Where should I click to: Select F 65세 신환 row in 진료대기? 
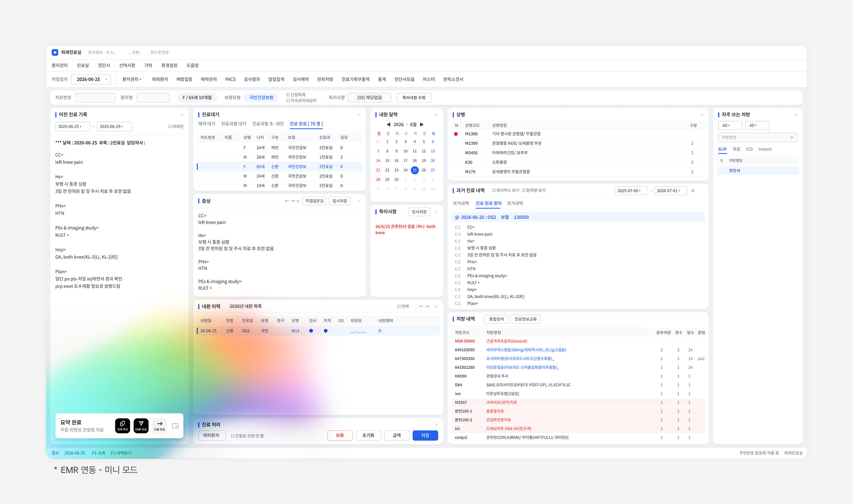[279, 167]
